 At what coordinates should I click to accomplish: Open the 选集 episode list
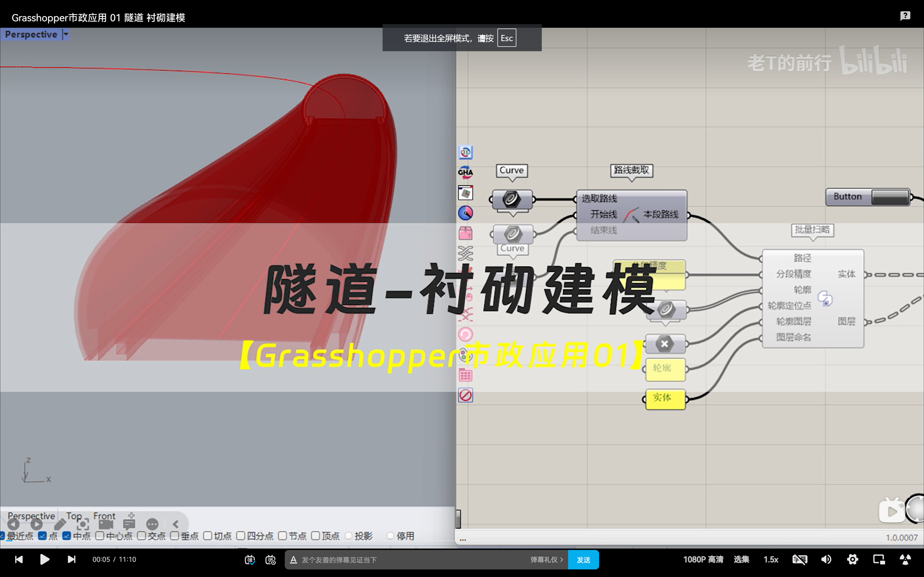(741, 559)
